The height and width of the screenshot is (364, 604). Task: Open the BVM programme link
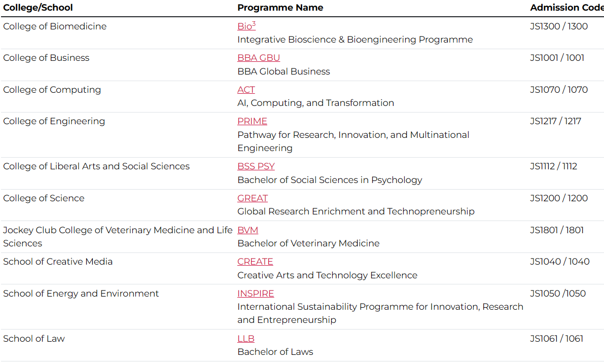click(247, 230)
